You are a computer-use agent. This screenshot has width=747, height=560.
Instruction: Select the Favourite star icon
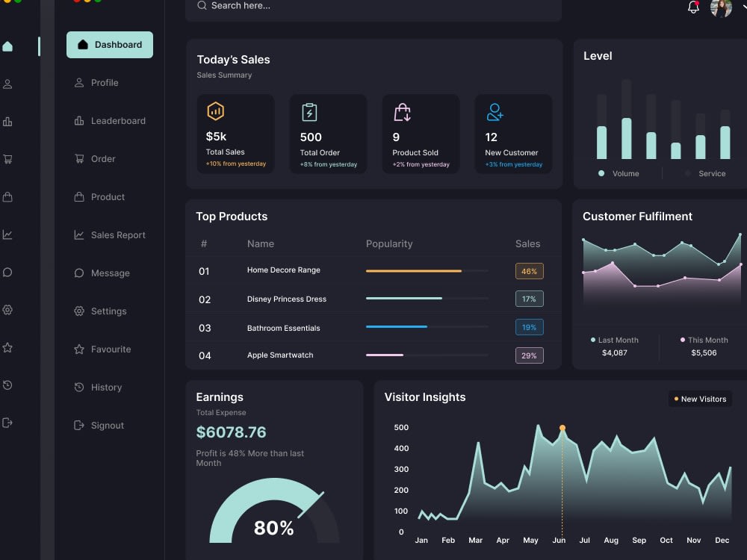pyautogui.click(x=79, y=349)
